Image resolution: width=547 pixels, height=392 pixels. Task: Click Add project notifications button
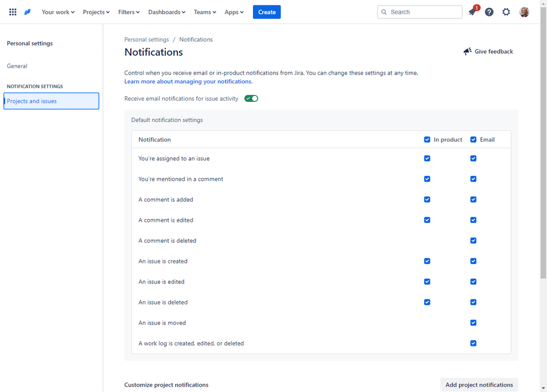[479, 385]
